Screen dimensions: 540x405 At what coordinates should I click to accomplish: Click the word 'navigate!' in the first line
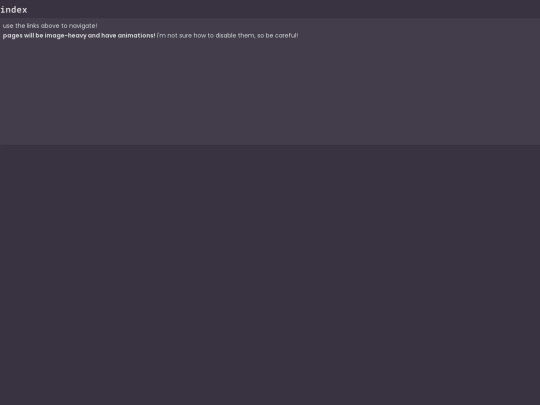click(x=83, y=26)
